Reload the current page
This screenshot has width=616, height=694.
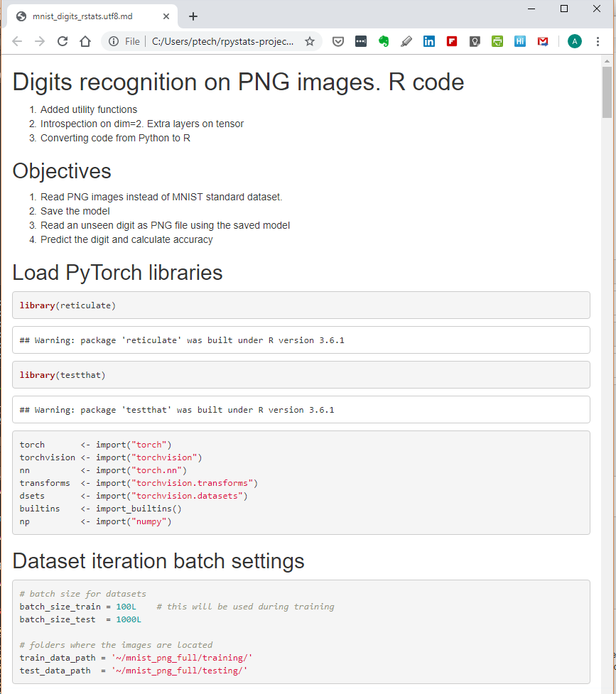63,41
